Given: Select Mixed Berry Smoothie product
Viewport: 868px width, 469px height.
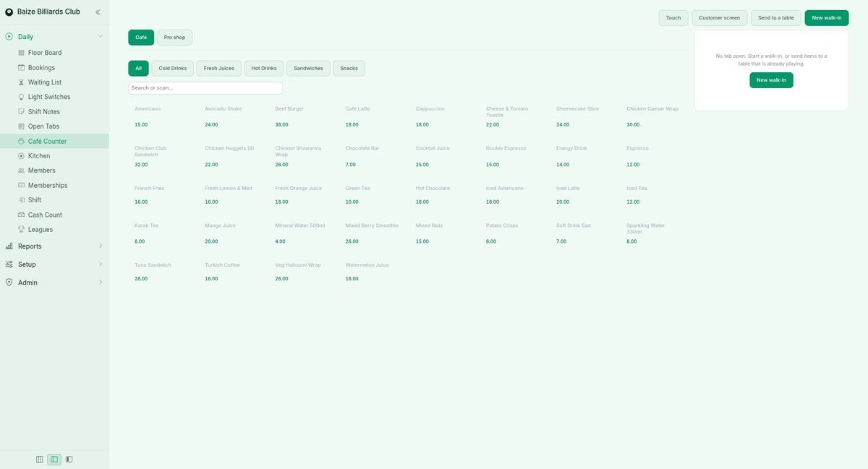Looking at the screenshot, I should 374,233.
